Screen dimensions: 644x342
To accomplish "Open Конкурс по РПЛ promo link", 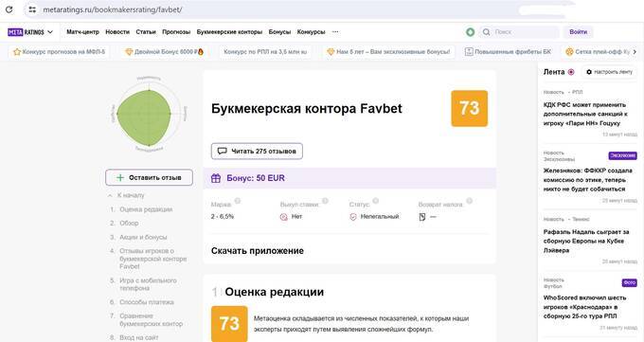I will point(265,52).
